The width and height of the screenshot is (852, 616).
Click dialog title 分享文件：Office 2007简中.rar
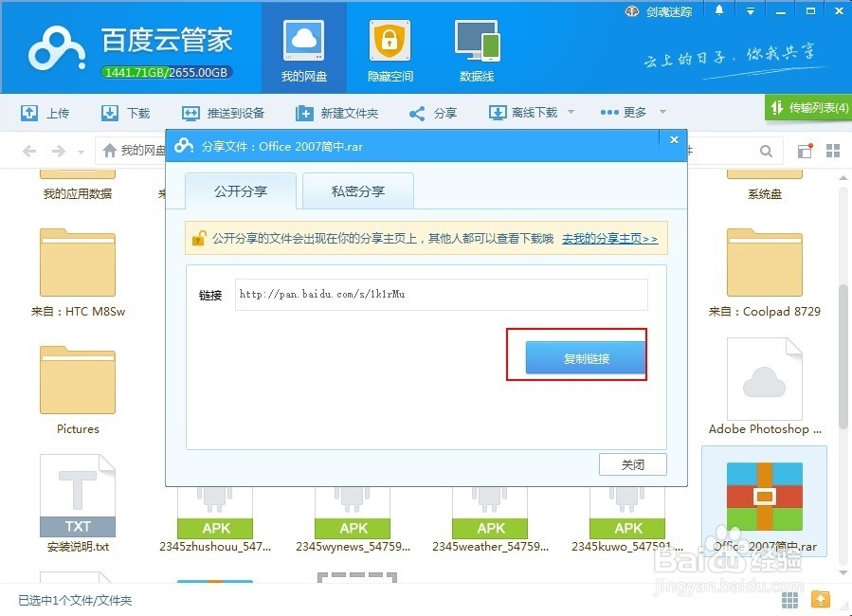coord(282,147)
